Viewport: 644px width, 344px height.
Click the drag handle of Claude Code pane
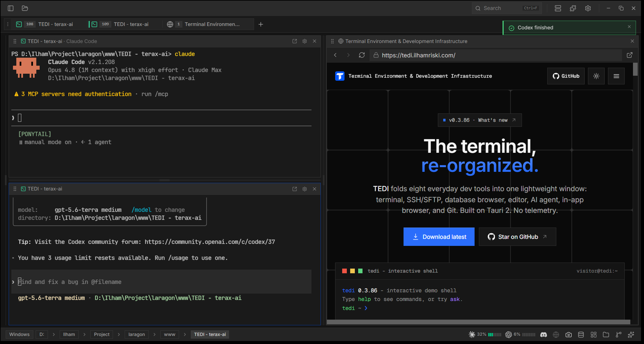[x=15, y=41]
